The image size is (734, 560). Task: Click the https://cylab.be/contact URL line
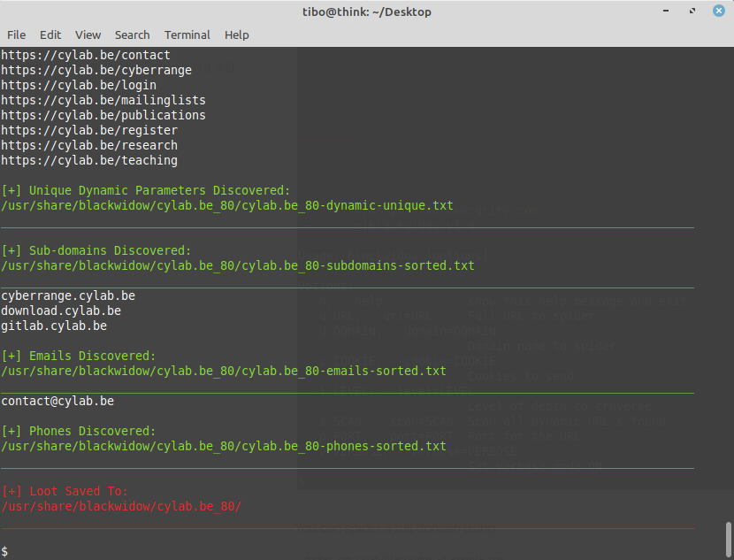[x=86, y=55]
